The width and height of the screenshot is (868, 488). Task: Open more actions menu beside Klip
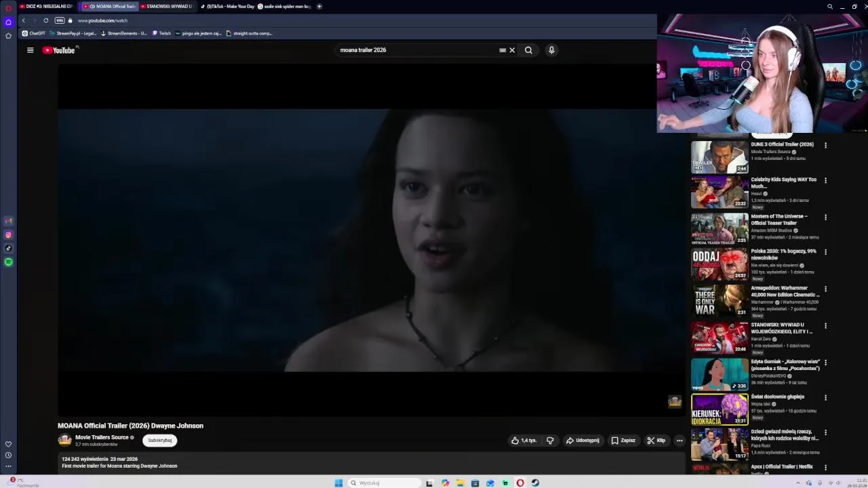point(679,441)
